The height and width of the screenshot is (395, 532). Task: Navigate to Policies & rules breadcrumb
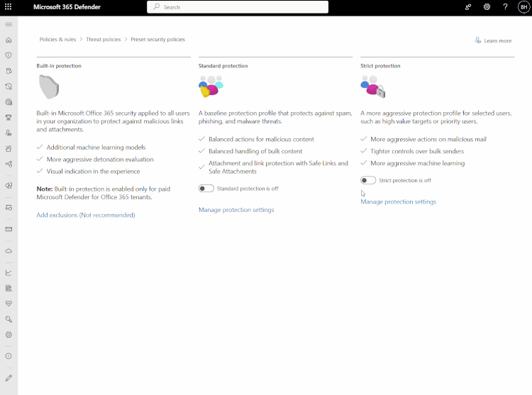[x=57, y=39]
